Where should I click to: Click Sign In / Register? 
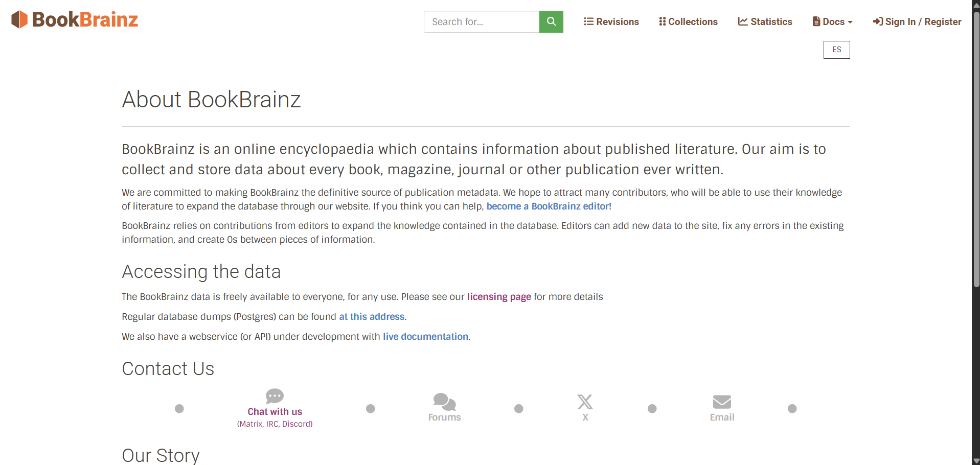917,21
